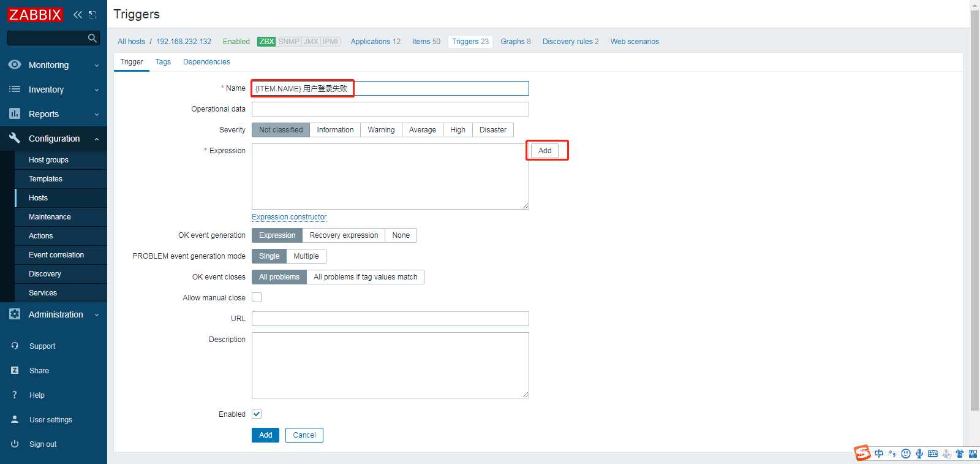This screenshot has height=464, width=980.
Task: Click the JMX availability badge
Action: (311, 42)
